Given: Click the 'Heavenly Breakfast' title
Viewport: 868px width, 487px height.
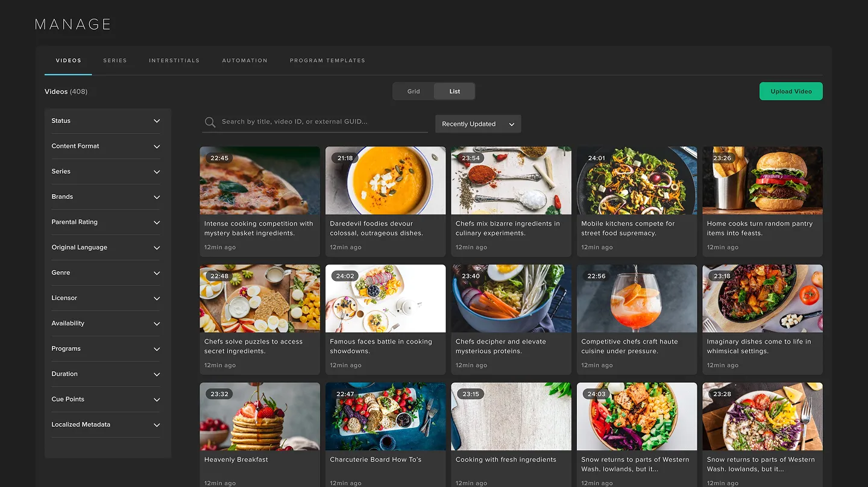Looking at the screenshot, I should [x=236, y=460].
